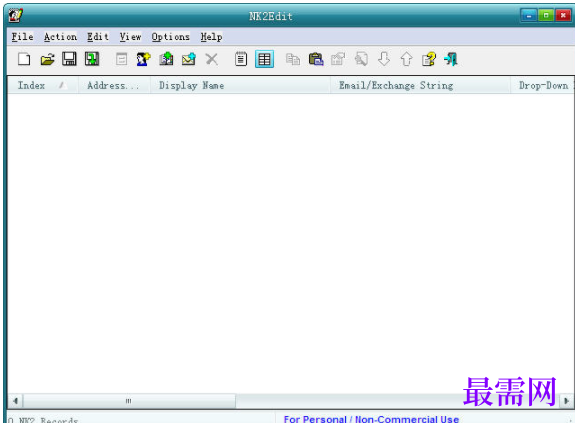Sort by the Display Name column header

pyautogui.click(x=240, y=85)
